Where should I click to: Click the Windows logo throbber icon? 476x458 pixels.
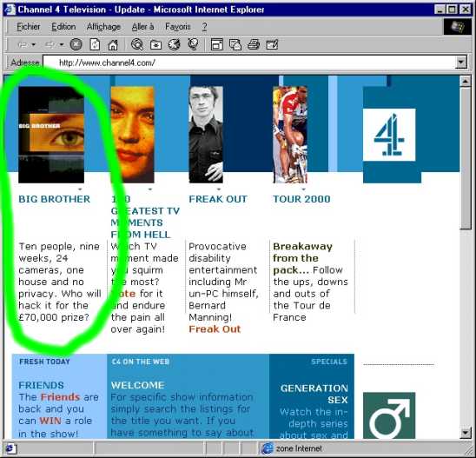pos(458,27)
